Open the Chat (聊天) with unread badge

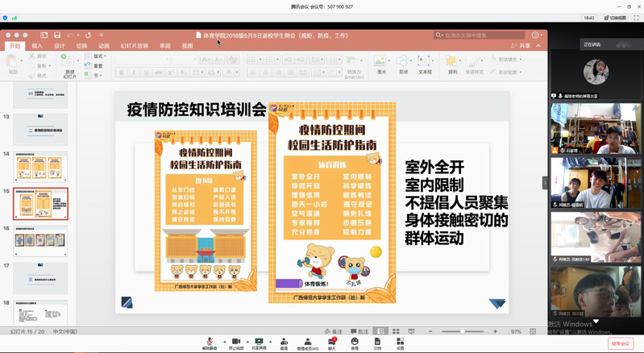332,342
